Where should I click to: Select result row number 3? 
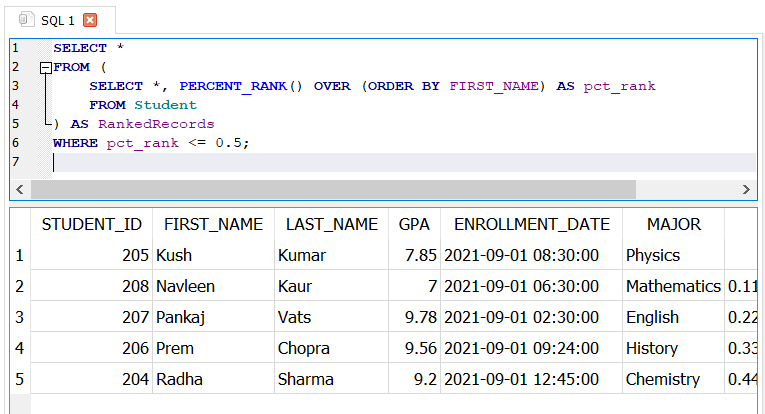point(20,317)
